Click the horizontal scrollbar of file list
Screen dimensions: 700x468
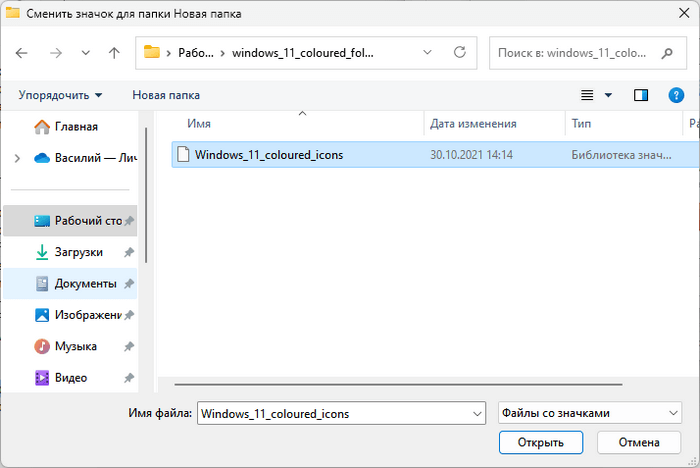click(x=398, y=384)
